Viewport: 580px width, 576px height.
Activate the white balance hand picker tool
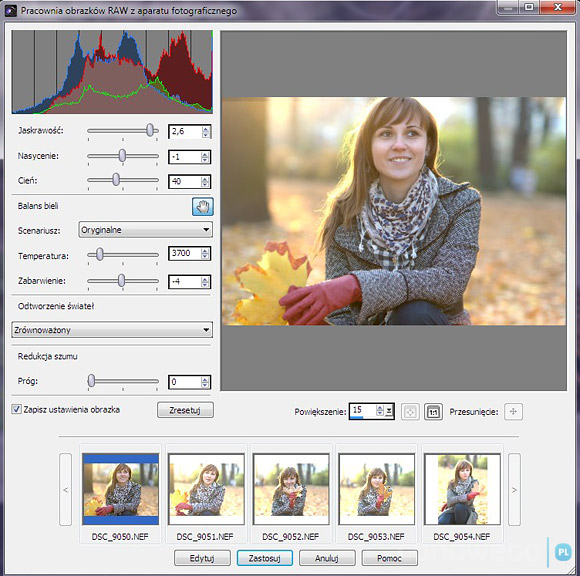click(203, 206)
